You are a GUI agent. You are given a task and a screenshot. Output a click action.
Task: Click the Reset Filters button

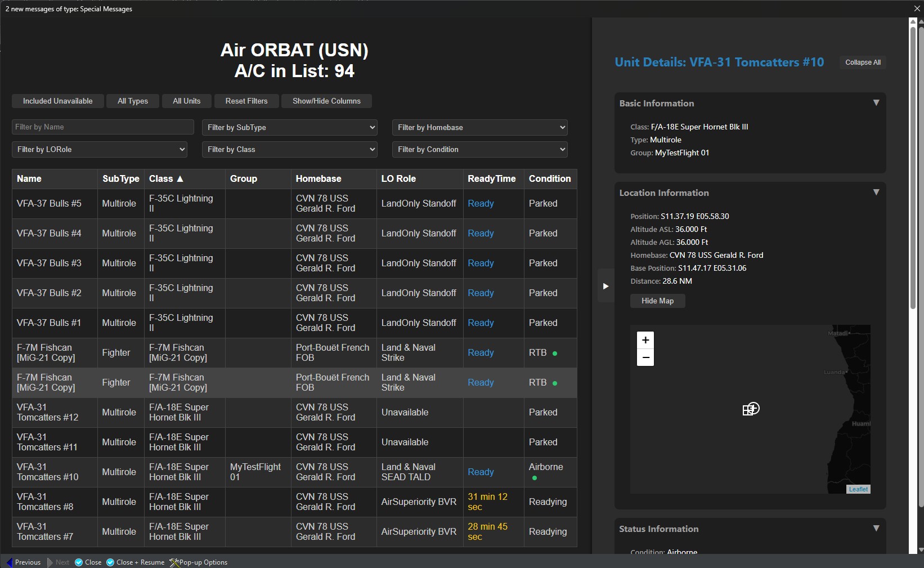246,101
